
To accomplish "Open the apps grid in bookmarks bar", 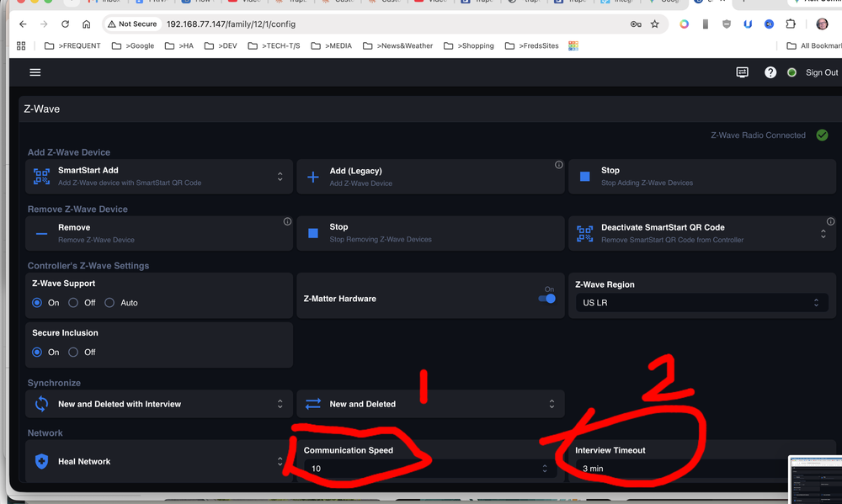I will (x=21, y=46).
